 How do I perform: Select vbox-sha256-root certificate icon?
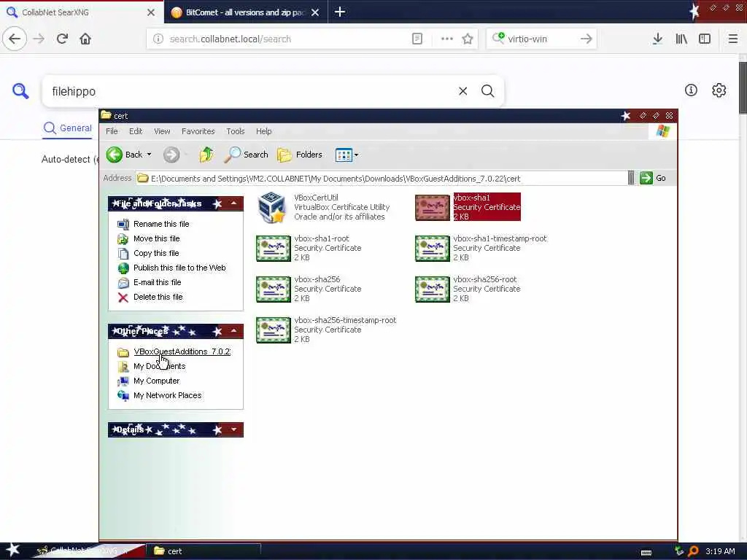432,289
